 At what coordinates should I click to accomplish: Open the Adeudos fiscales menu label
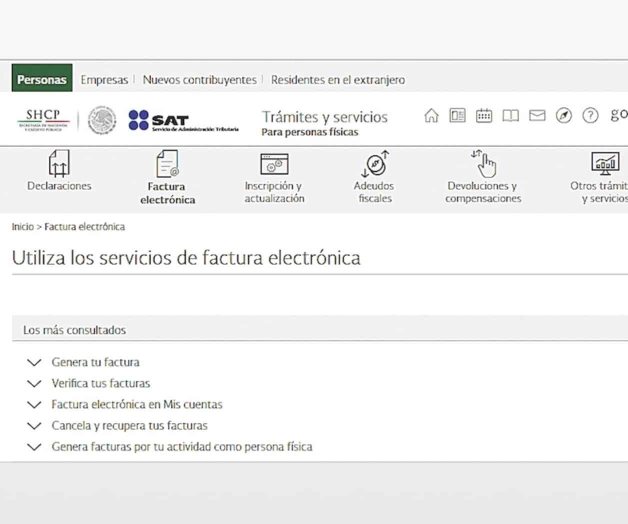point(374,192)
